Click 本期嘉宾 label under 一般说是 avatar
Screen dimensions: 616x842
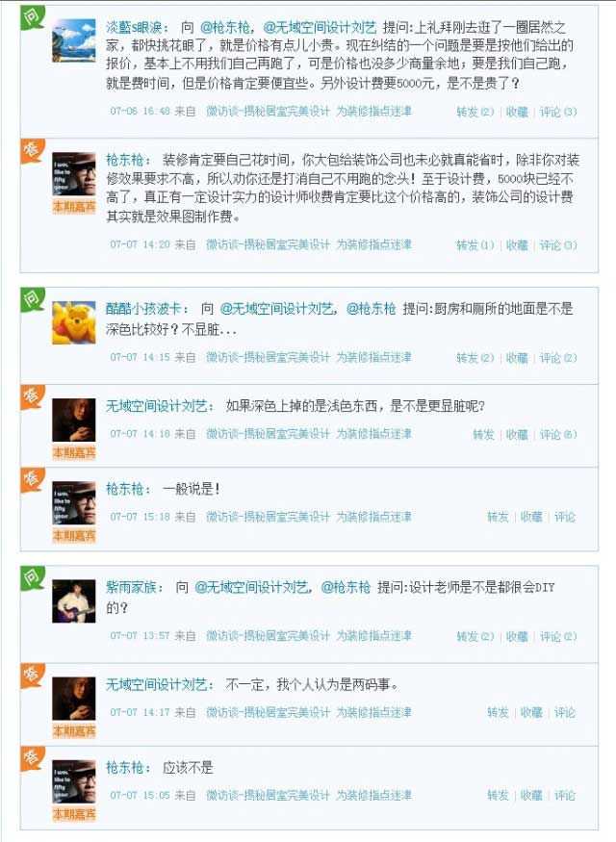74,535
